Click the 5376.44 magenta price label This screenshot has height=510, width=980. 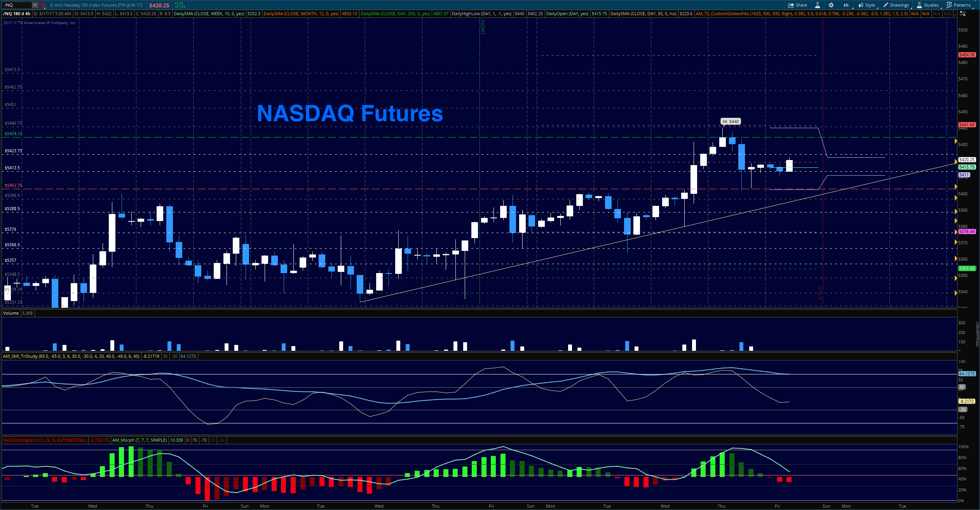[x=967, y=232]
